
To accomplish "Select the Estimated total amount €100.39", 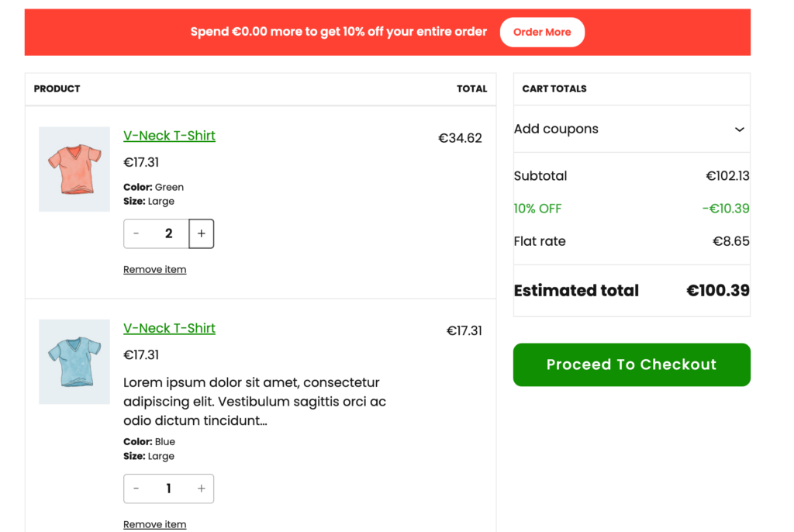I will pos(717,291).
